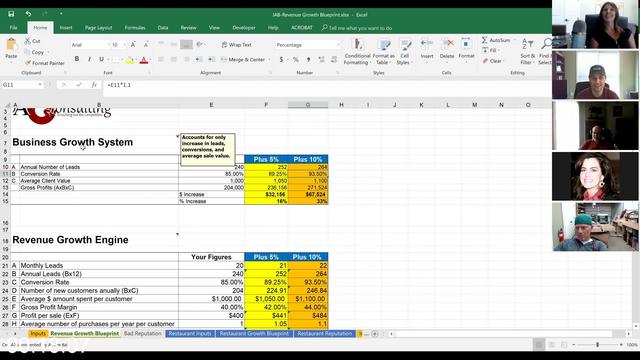This screenshot has width=640, height=360.
Task: Select cell containing $32,156
Action: pos(266,194)
